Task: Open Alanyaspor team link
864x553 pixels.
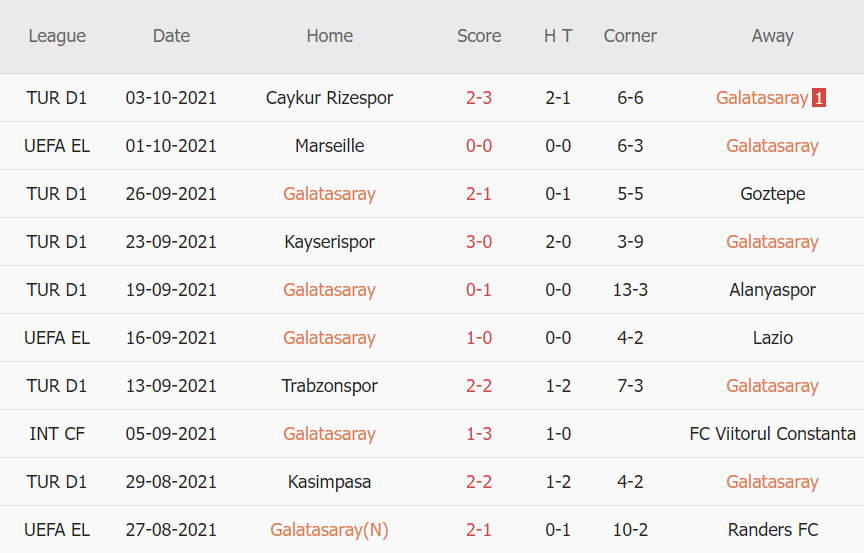Action: pos(772,290)
